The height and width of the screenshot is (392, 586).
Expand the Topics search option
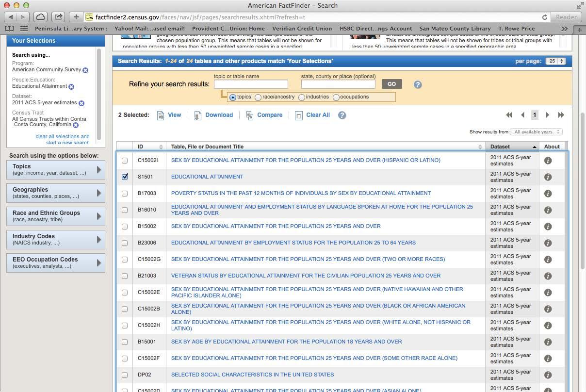coord(56,170)
